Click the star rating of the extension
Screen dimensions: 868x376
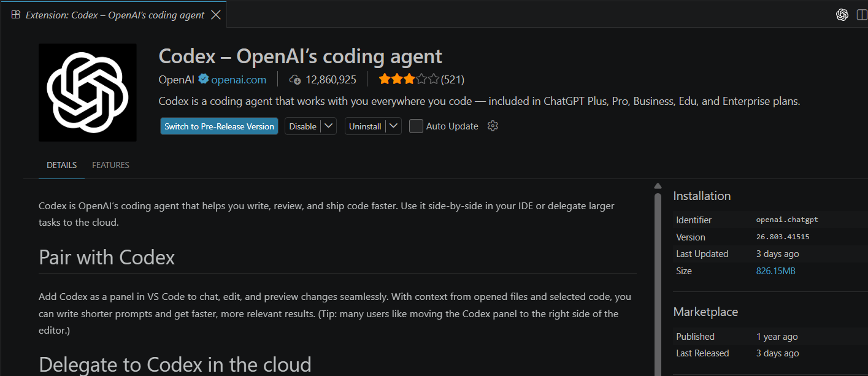coord(409,79)
